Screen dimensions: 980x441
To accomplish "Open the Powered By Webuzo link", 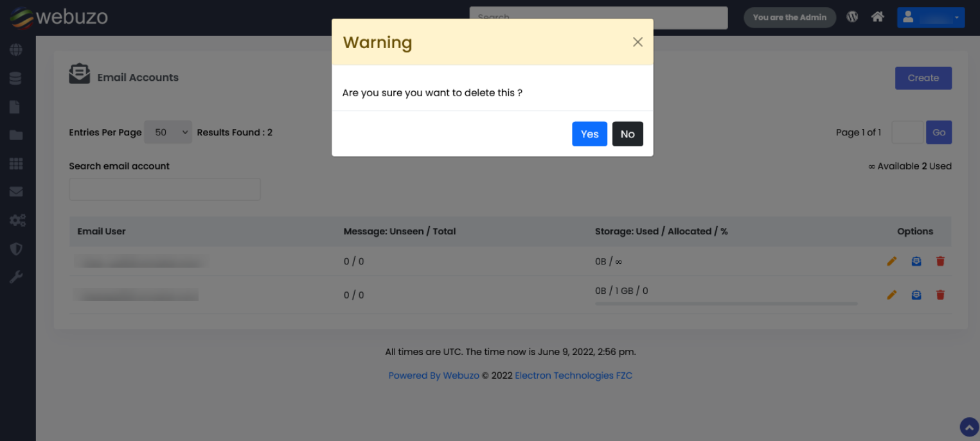I will pos(434,375).
